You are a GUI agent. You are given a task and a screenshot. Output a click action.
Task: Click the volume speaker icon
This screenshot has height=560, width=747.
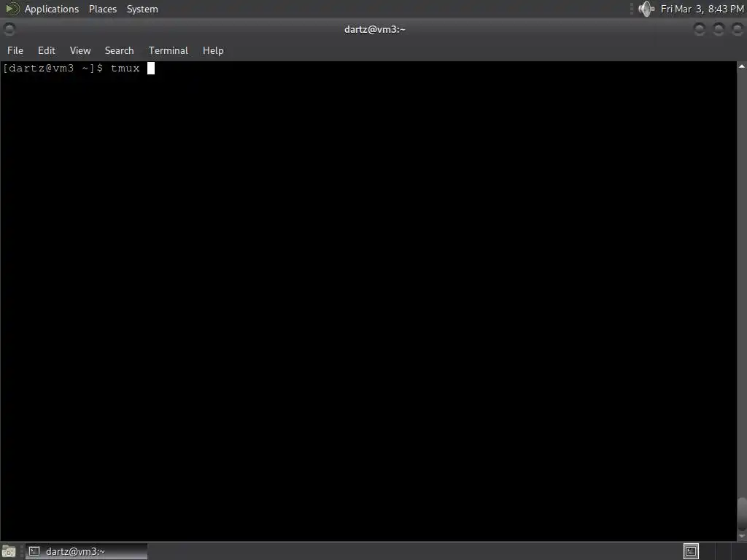coord(646,9)
